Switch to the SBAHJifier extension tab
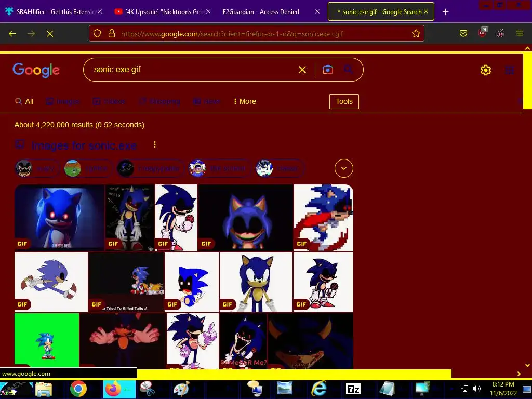The image size is (532, 399). point(54,12)
